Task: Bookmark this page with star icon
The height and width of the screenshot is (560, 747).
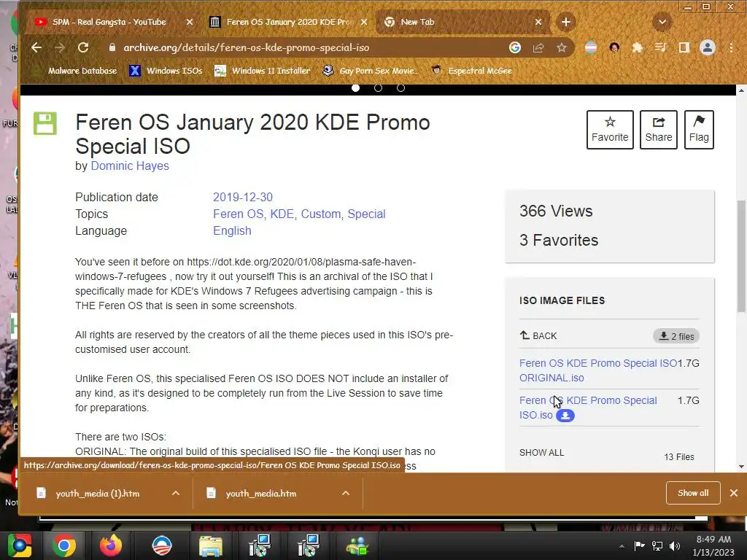Action: [562, 47]
